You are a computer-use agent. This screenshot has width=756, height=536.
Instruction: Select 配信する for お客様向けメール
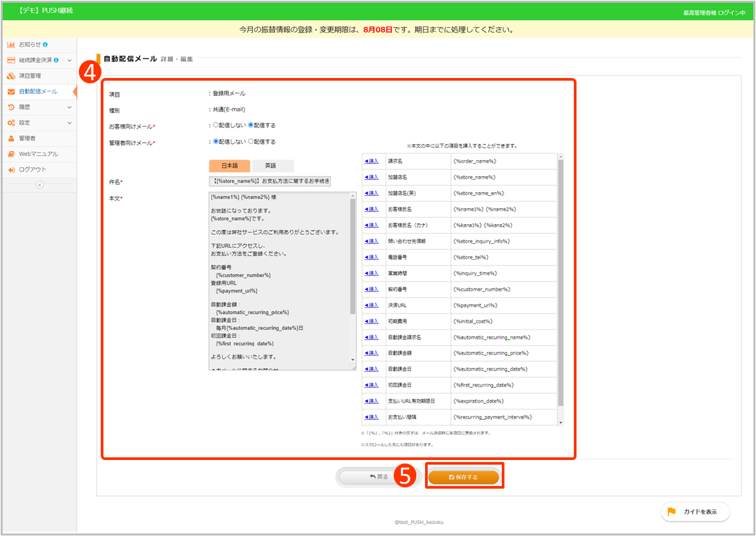251,125
